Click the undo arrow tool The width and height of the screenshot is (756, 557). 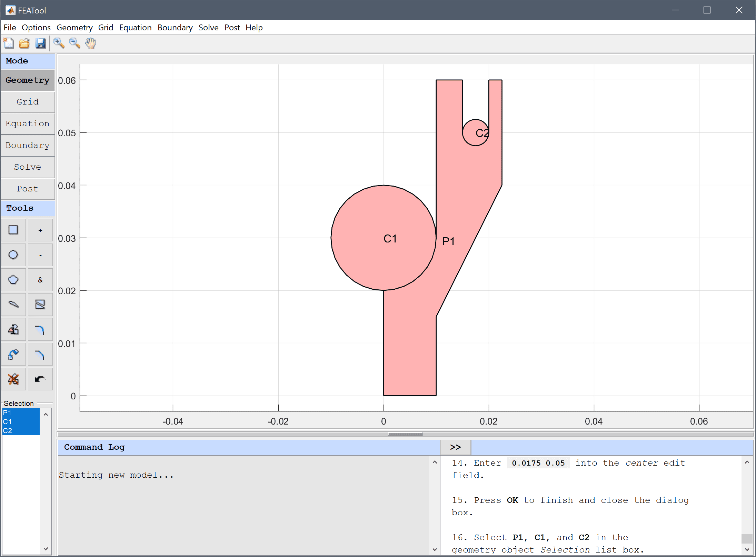(40, 379)
